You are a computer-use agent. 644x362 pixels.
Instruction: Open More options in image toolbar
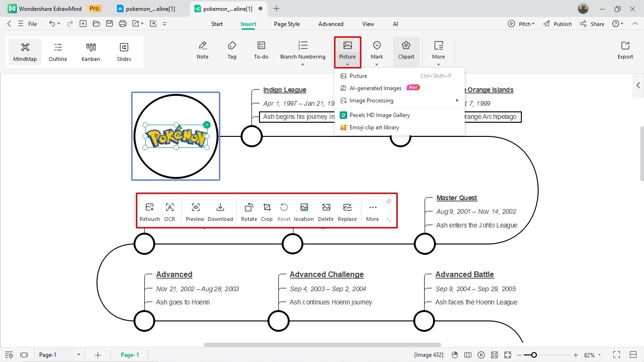(x=373, y=212)
